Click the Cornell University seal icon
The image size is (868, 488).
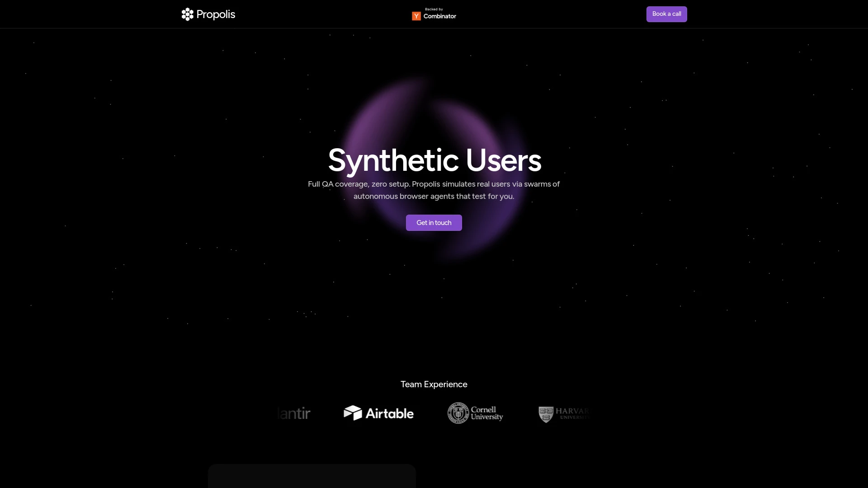(x=458, y=413)
